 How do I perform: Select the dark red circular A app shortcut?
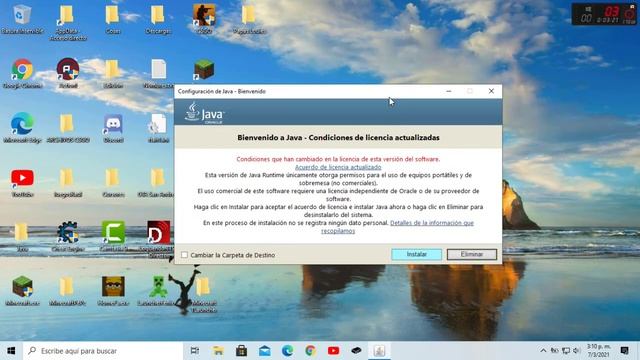[68, 73]
